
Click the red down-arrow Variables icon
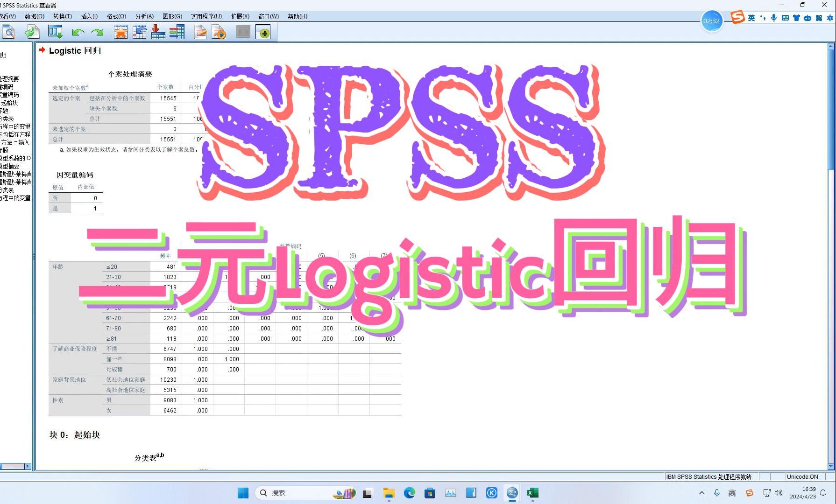(x=158, y=32)
